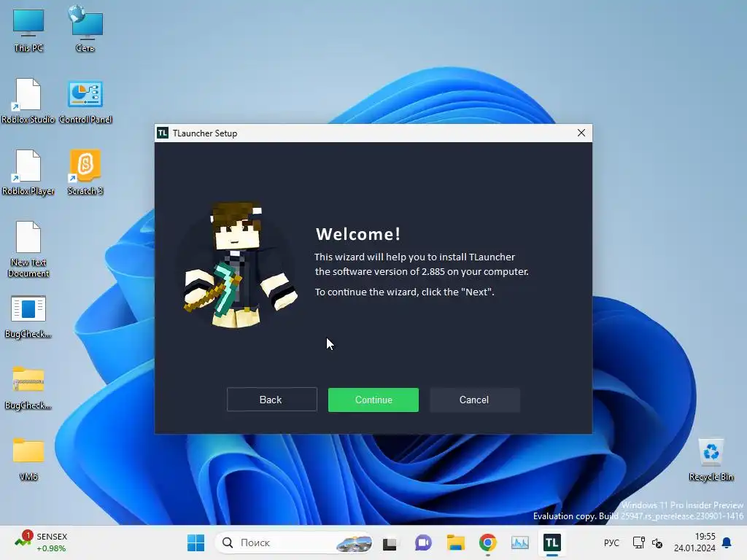
Task: Click the Поиск taskbar search field
Action: [x=294, y=542]
